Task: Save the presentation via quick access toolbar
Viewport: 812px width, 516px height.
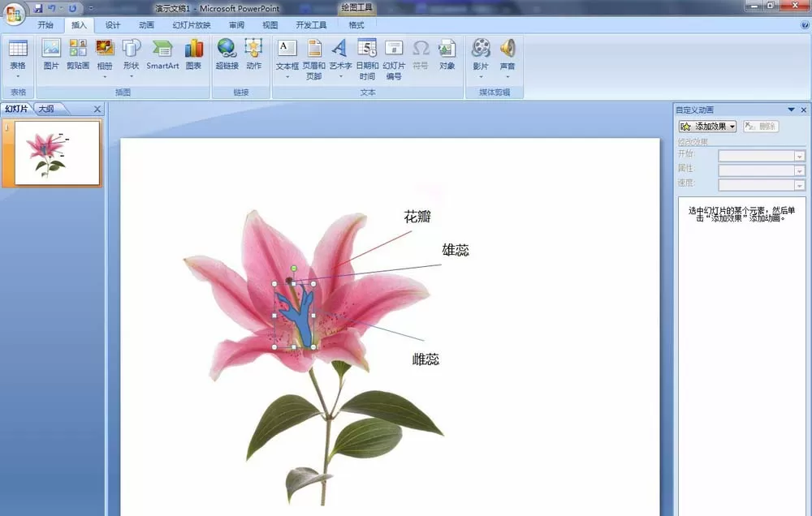Action: [38, 8]
